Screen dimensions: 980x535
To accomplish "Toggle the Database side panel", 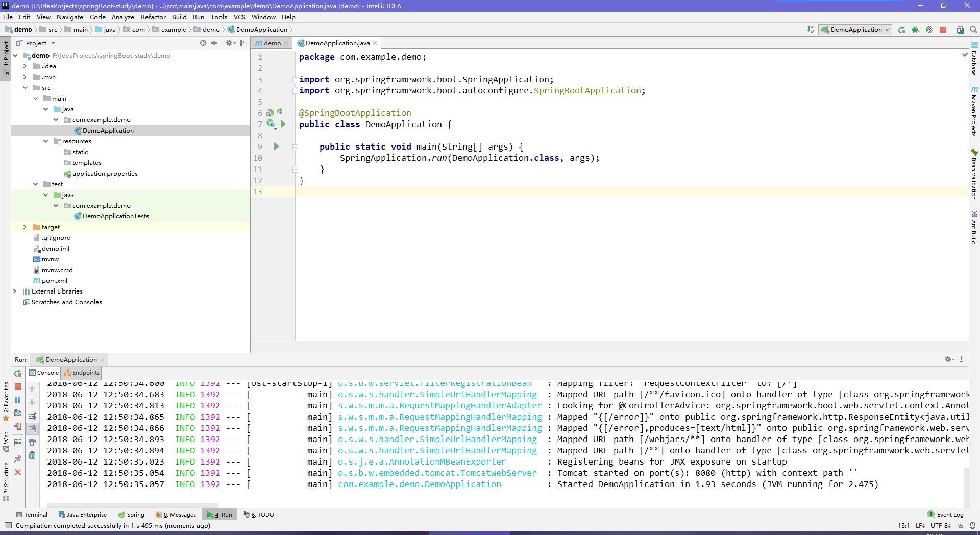I will (974, 59).
